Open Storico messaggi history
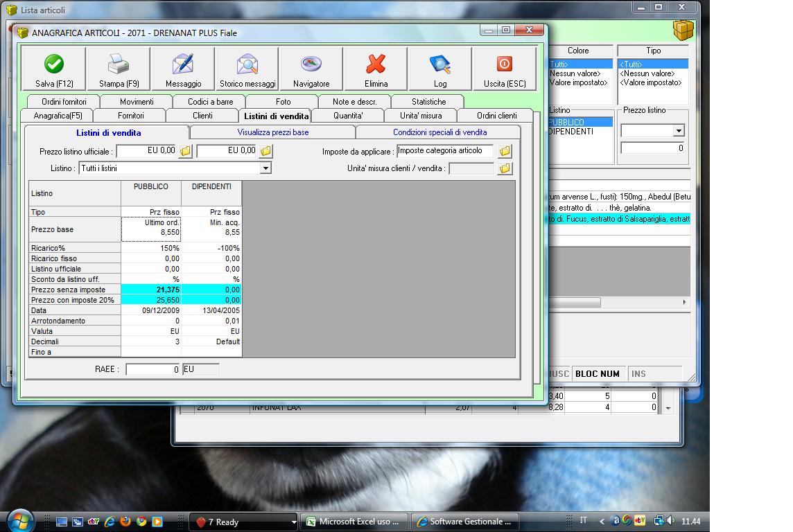Viewport: 793px width, 532px height. tap(247, 69)
